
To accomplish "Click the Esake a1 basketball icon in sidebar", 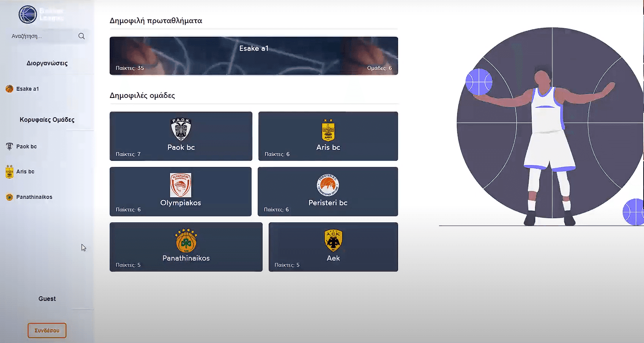I will tap(9, 89).
